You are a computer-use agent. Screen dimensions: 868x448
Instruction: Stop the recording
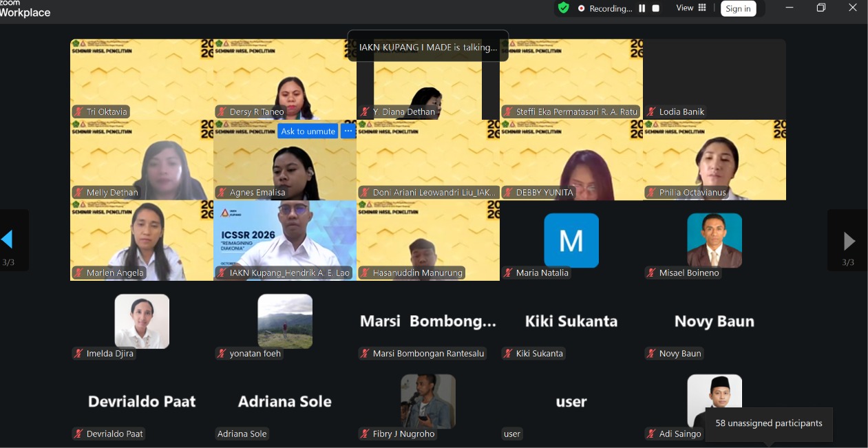click(x=656, y=8)
